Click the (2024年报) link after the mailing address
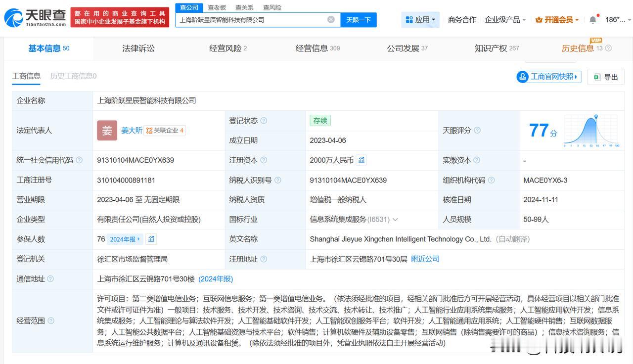 coord(216,279)
